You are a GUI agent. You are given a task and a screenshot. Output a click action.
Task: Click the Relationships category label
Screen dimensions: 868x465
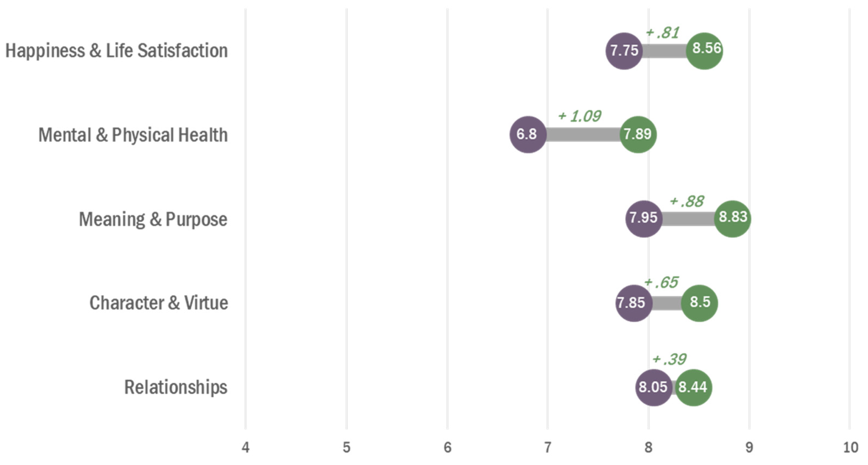tap(176, 387)
